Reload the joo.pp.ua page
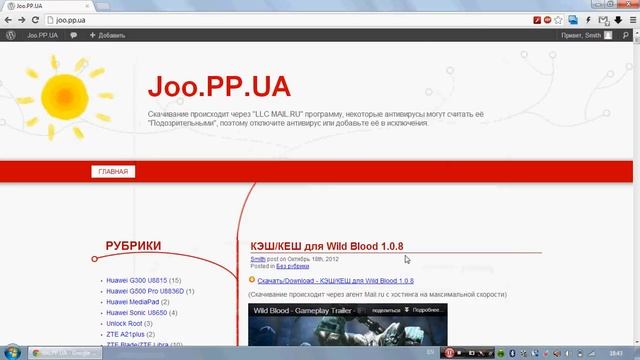The width and height of the screenshot is (640, 360). click(36, 20)
